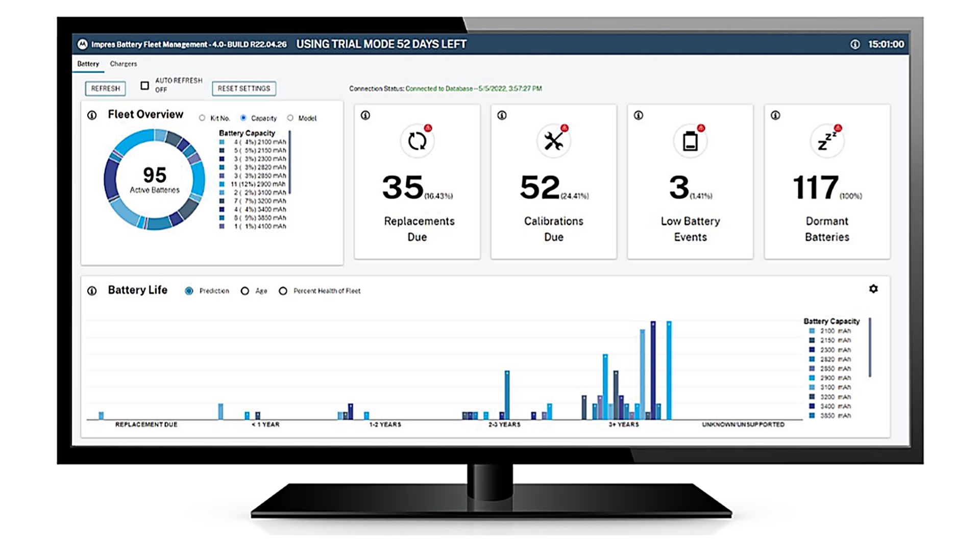The width and height of the screenshot is (980, 551).
Task: Open the Battery Life settings gear
Action: click(874, 289)
